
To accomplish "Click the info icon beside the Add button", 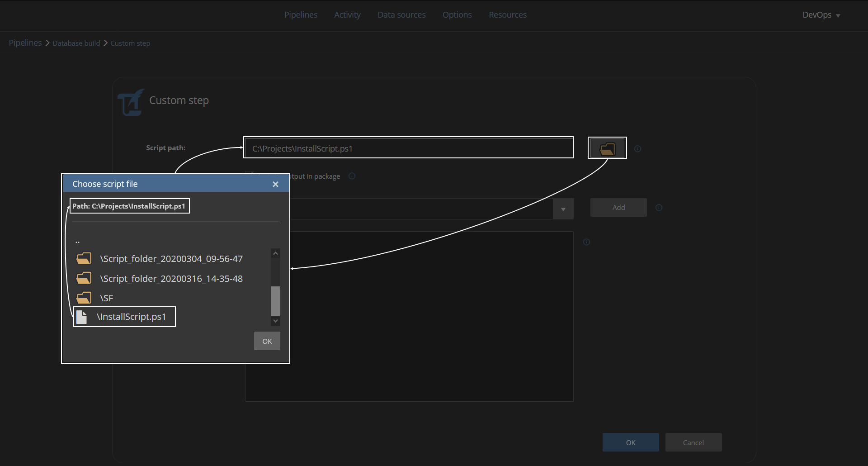I will point(659,208).
